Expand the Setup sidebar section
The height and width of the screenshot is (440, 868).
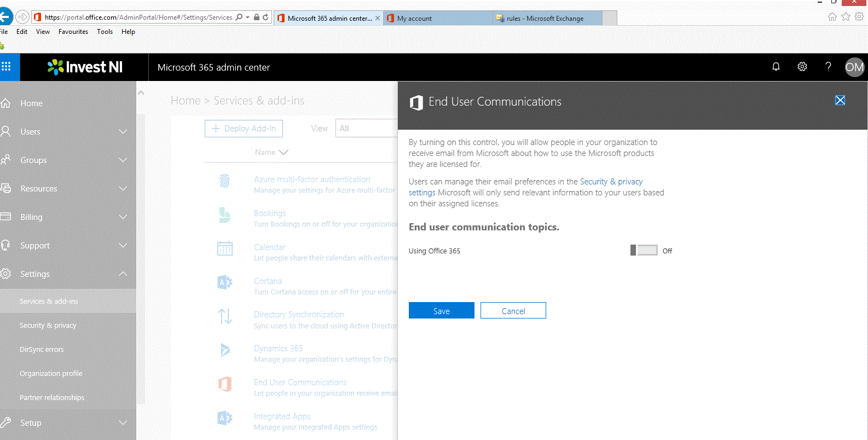(123, 422)
